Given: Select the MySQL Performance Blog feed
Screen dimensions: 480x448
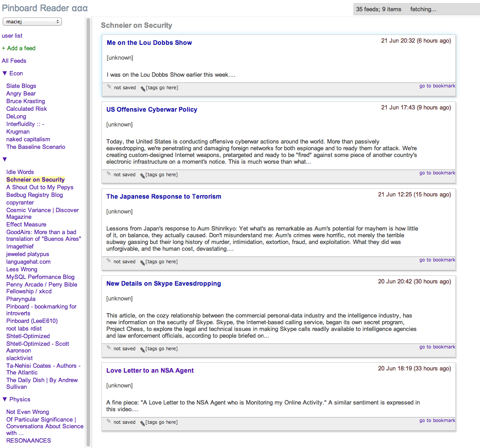Looking at the screenshot, I should 40,277.
